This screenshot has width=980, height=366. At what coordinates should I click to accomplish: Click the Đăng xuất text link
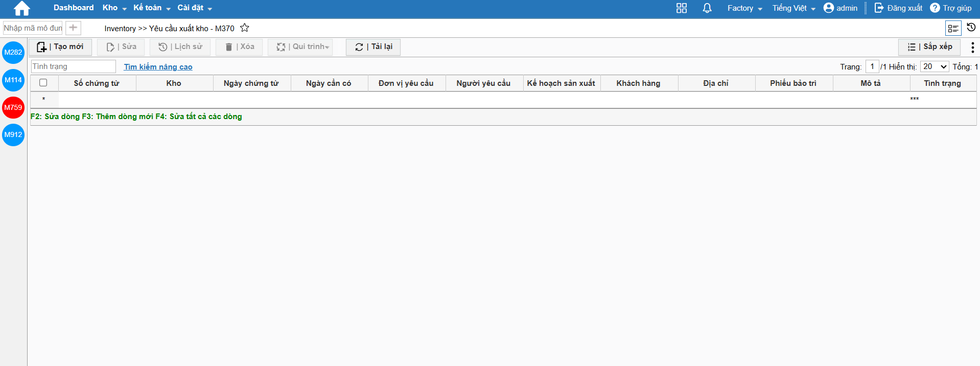click(905, 8)
